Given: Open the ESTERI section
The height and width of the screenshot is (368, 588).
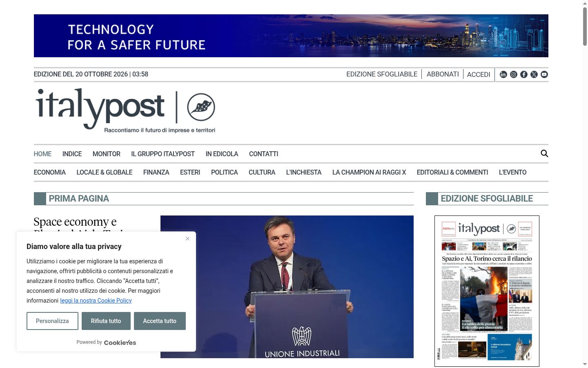Looking at the screenshot, I should (190, 172).
